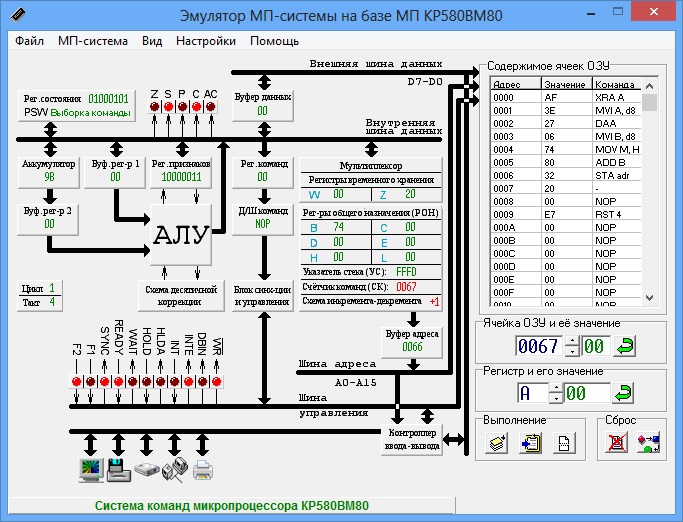
Task: Apply RAM cell value with green arrow
Action: [x=625, y=346]
